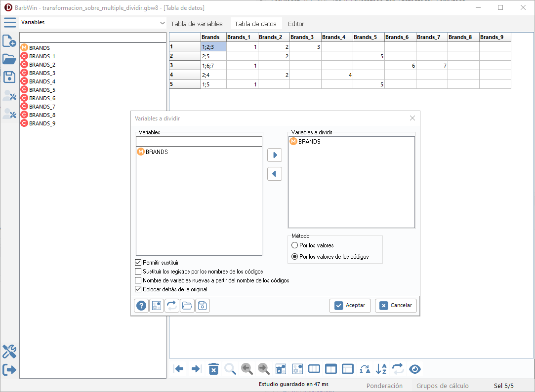Click the dialog's Variables search field
Viewport: 535px width, 392px height.
tap(199, 142)
